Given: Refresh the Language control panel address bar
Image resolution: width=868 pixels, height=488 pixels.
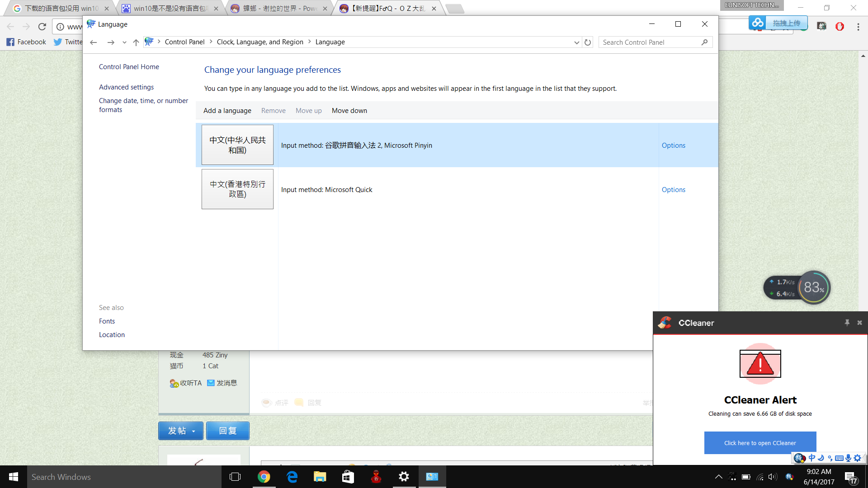Looking at the screenshot, I should 588,42.
